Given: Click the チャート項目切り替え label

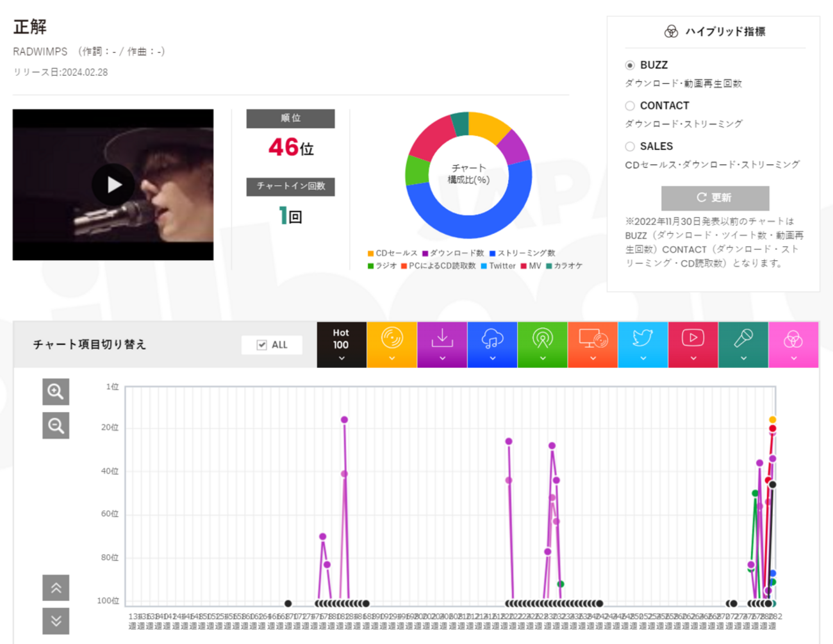Looking at the screenshot, I should coord(90,345).
